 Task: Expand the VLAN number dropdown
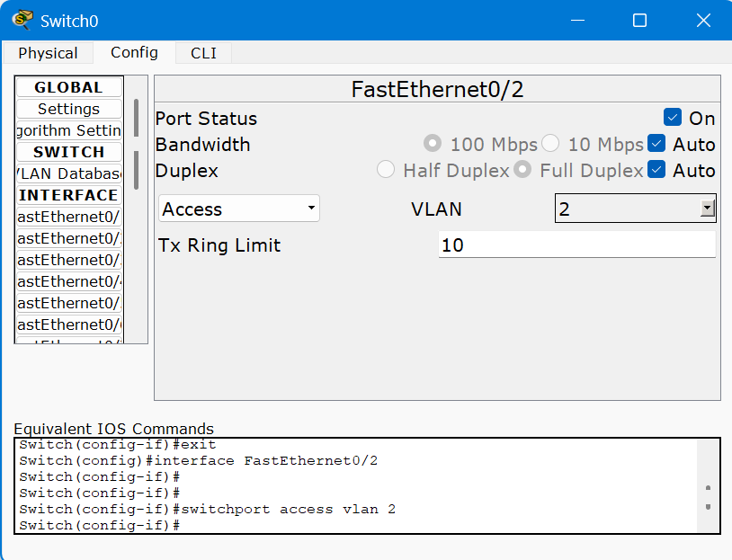707,209
